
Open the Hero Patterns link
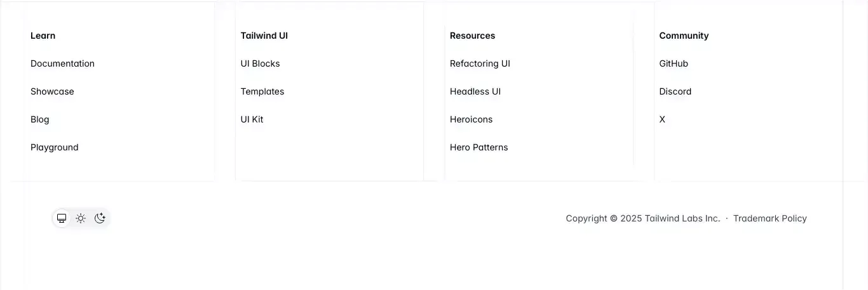click(x=479, y=147)
